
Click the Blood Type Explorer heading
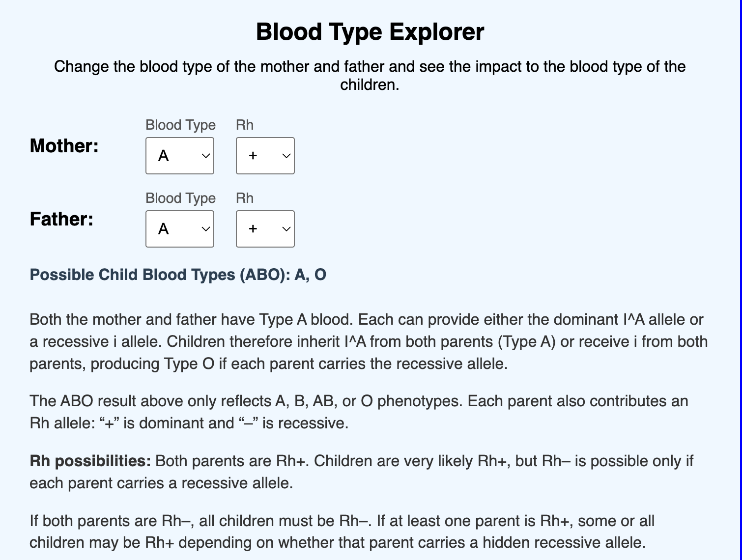pyautogui.click(x=370, y=31)
